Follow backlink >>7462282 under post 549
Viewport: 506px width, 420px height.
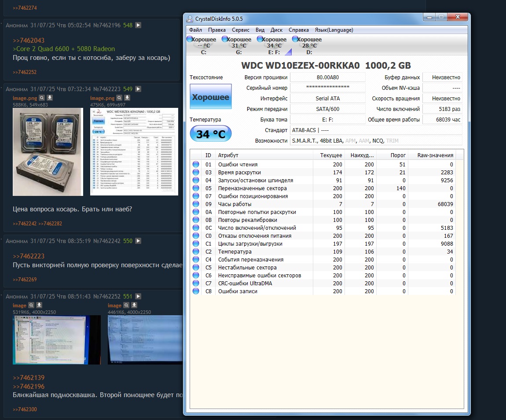tap(50, 223)
